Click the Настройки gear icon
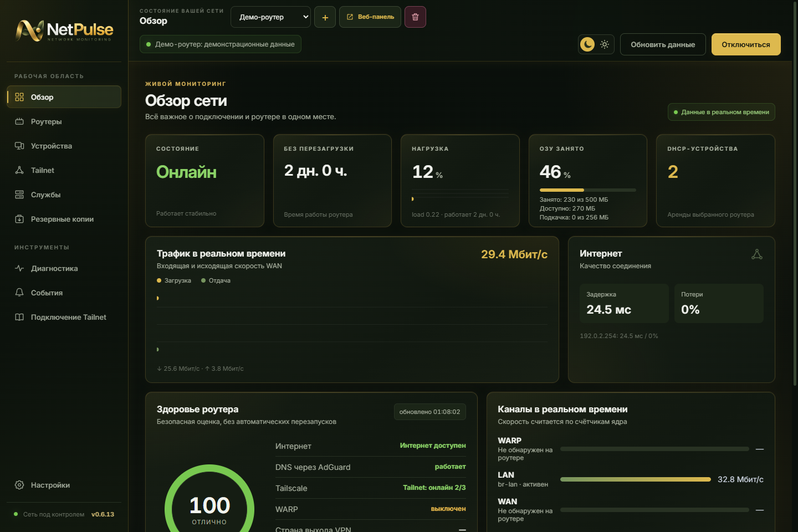This screenshot has height=532, width=798. (19, 485)
